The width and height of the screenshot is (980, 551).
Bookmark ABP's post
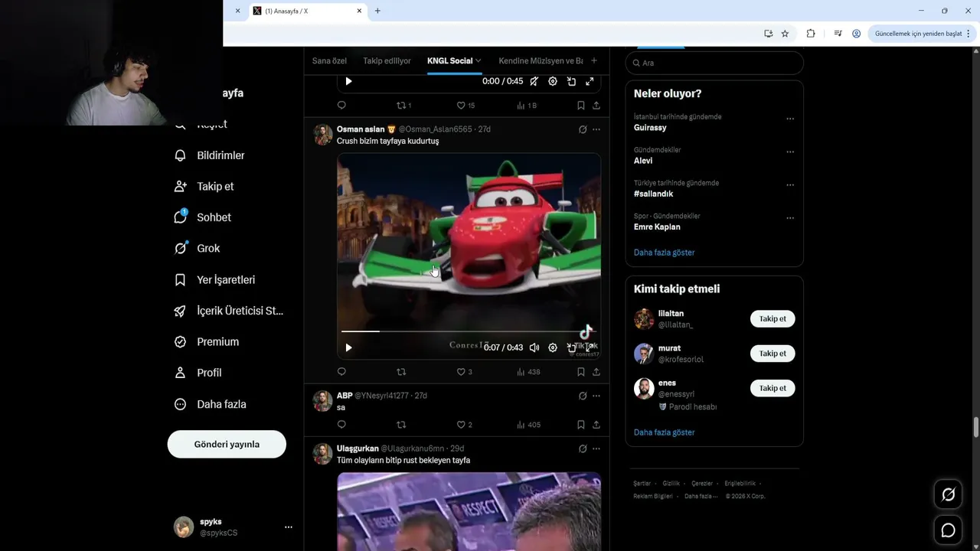580,425
